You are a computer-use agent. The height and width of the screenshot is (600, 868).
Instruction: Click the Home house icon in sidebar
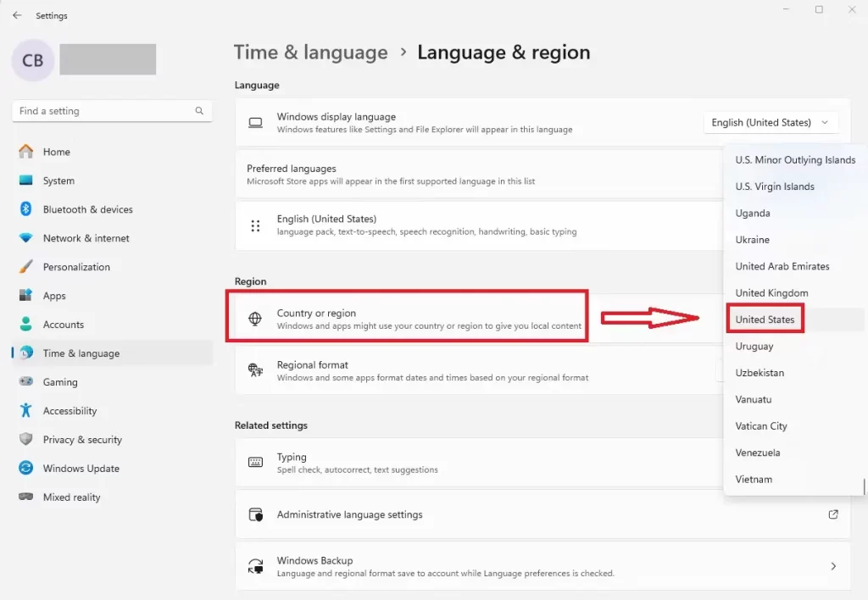point(26,152)
